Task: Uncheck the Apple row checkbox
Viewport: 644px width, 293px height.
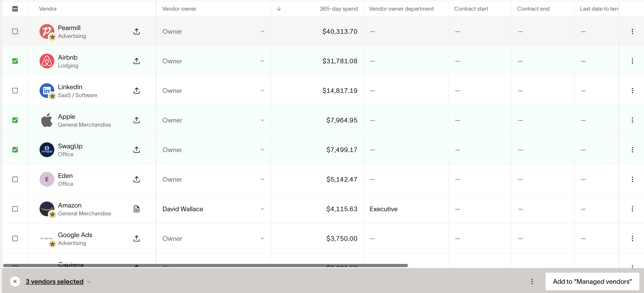Action: click(15, 120)
